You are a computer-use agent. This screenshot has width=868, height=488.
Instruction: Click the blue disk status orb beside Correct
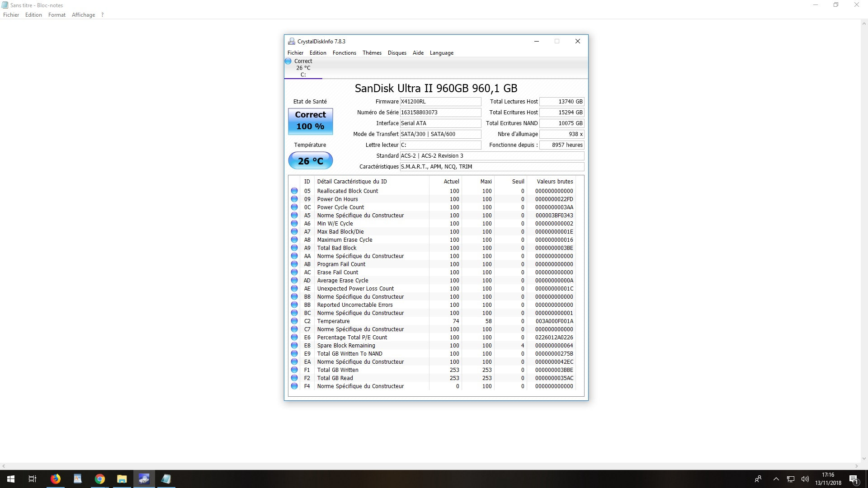[x=288, y=61]
